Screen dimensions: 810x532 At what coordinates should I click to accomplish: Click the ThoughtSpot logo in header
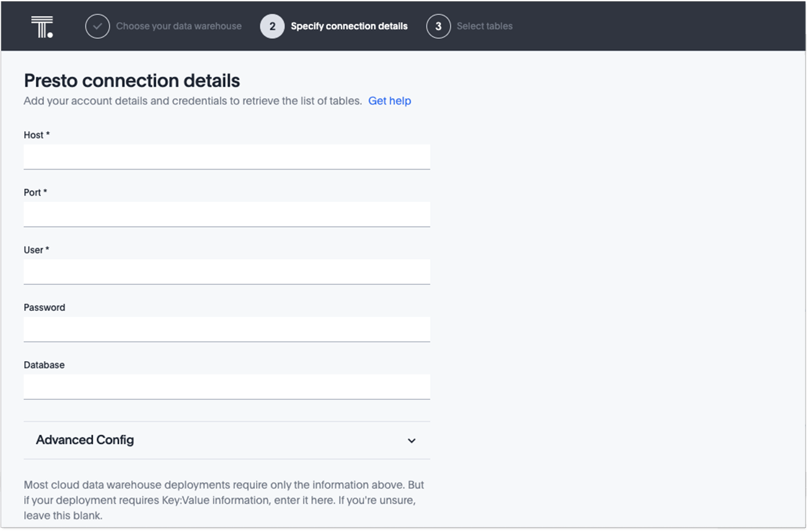(x=42, y=27)
